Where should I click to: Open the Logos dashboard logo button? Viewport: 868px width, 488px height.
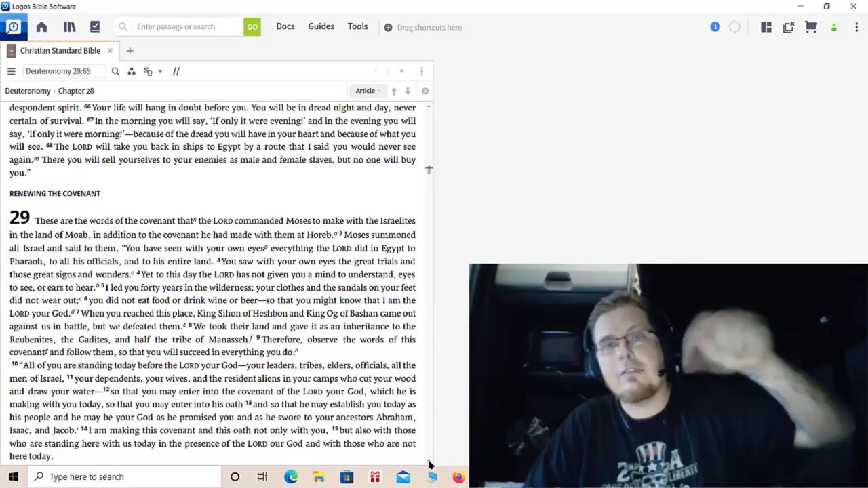pos(13,27)
